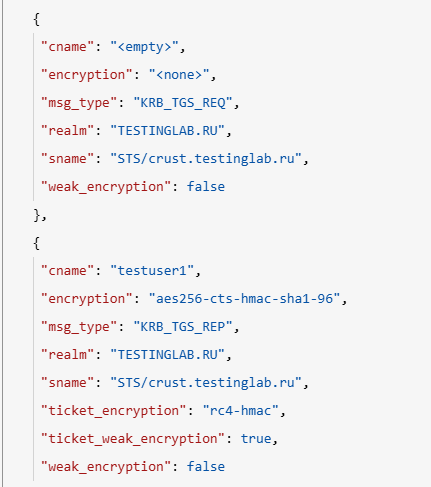Click the first sname STS/crust.testinglab.ru value
Screen dimensions: 431x487
pyautogui.click(x=206, y=159)
